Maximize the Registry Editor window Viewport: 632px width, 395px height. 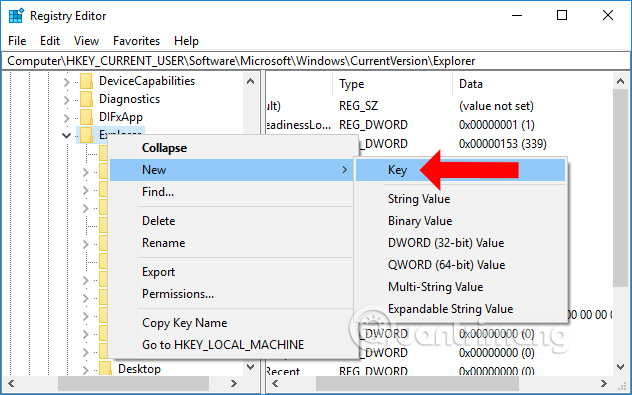point(562,16)
